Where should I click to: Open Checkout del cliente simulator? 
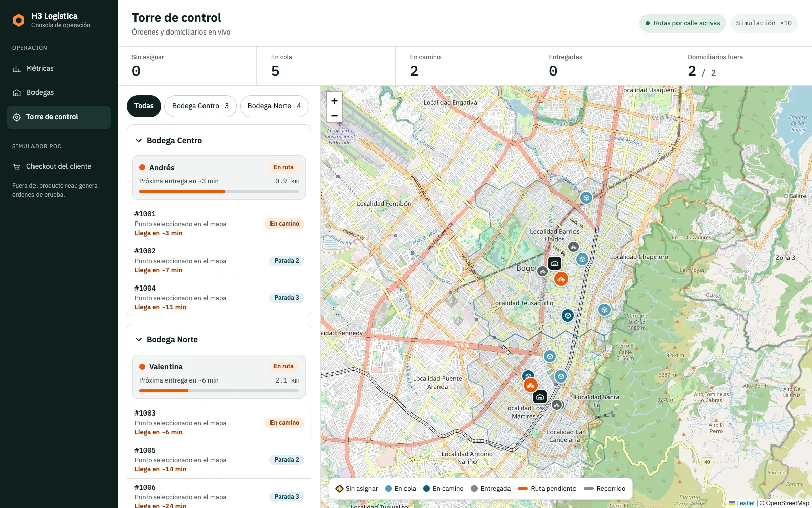59,166
